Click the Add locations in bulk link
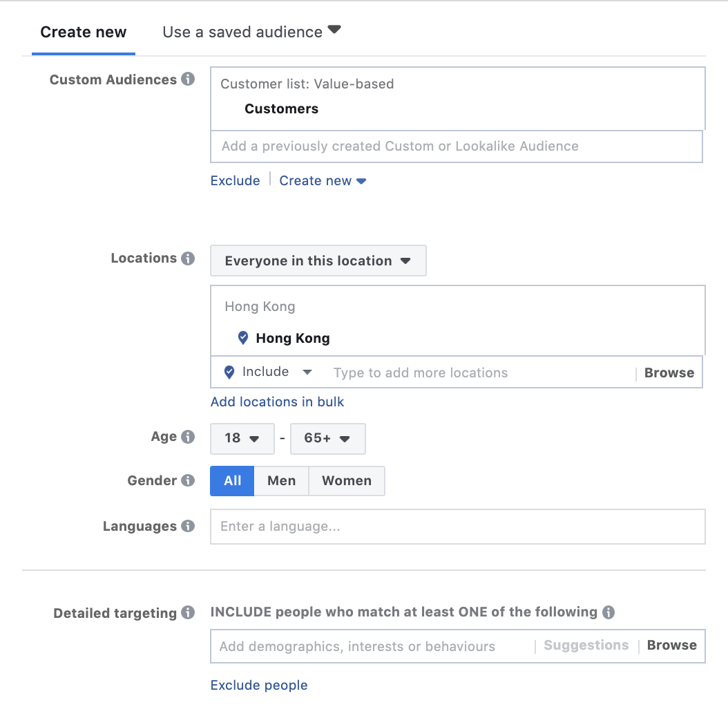Screen dimensions: 728x716 pos(277,402)
